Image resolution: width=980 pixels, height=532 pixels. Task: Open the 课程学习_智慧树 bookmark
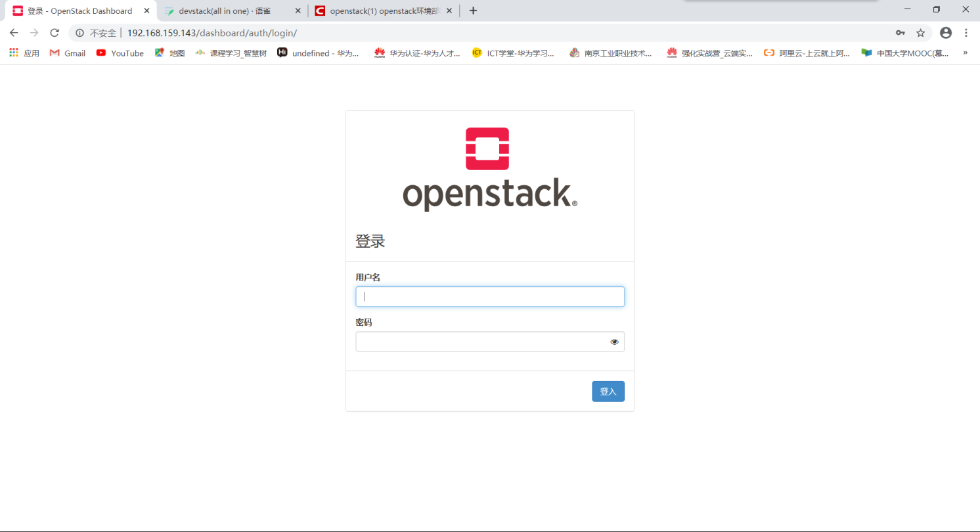231,53
